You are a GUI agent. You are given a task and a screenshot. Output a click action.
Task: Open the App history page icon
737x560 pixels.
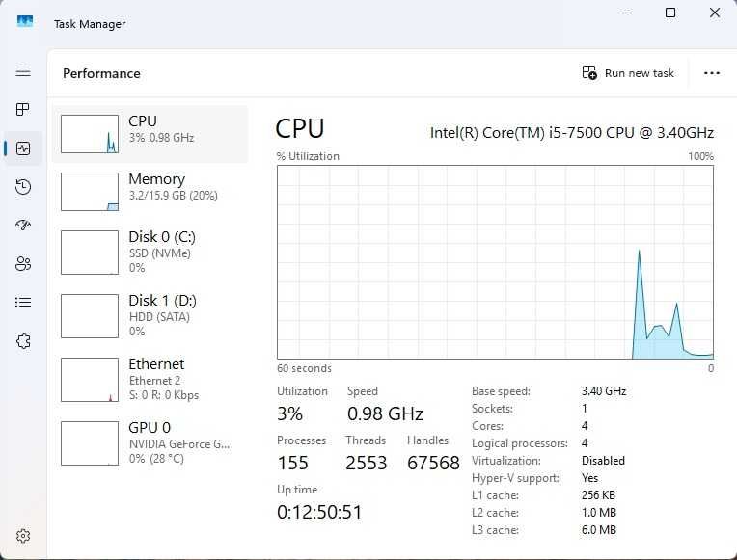click(23, 187)
